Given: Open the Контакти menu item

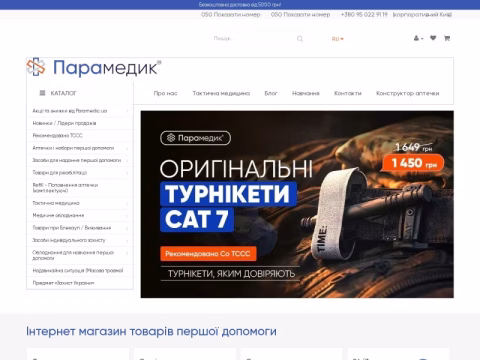Looking at the screenshot, I should (x=348, y=93).
